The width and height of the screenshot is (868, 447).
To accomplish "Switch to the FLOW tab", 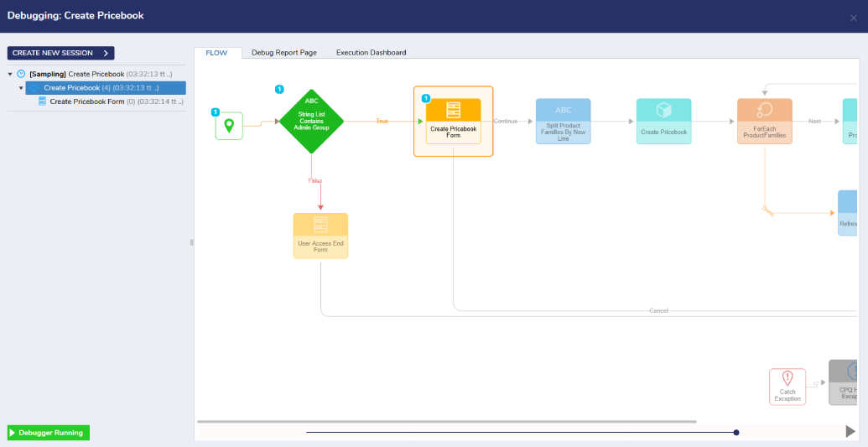I will (x=216, y=53).
